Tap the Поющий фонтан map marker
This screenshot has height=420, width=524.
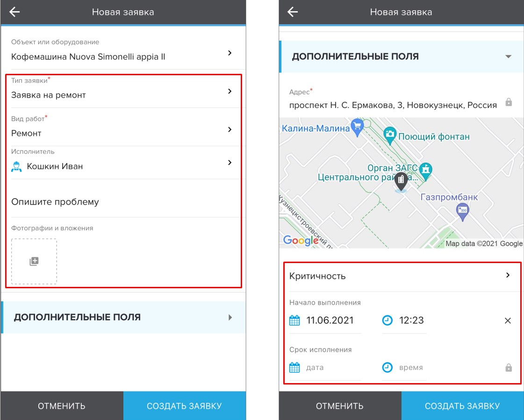tap(390, 135)
